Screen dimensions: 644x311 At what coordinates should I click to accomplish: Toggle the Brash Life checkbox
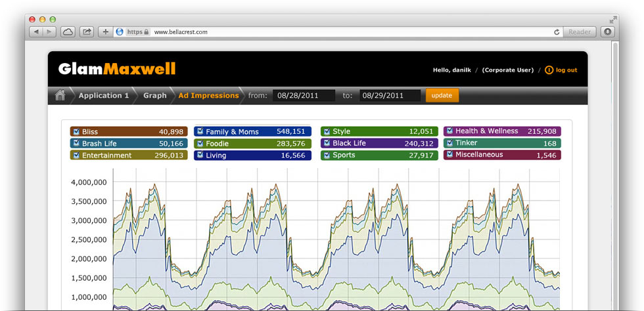click(76, 144)
